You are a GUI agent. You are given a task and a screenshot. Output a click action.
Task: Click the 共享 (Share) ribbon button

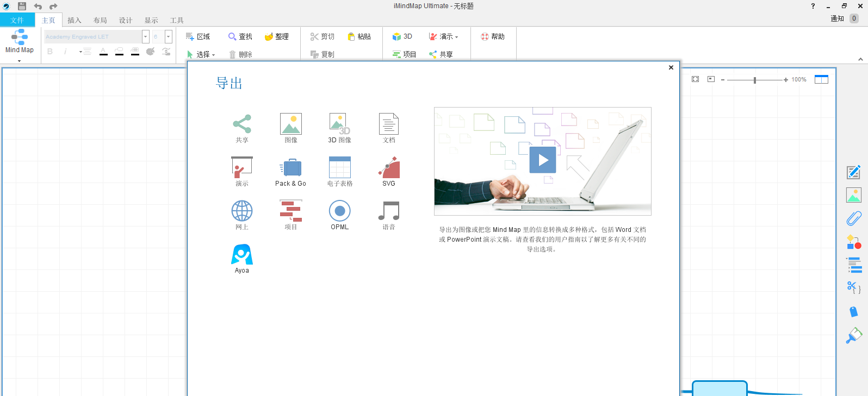(441, 54)
